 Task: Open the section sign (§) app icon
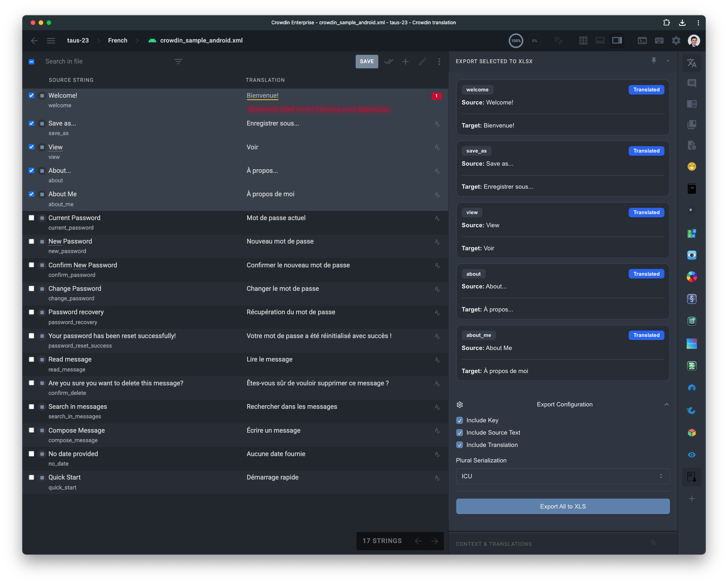point(692,299)
